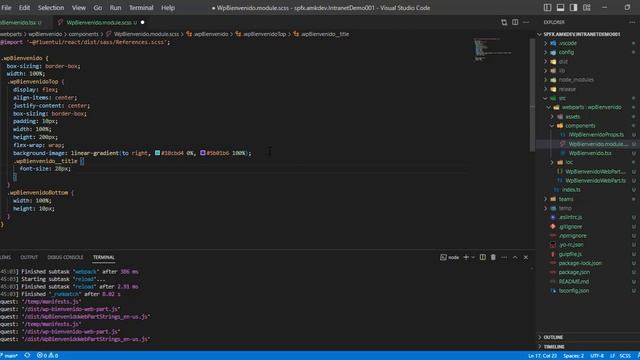
Task: Maximize the panel with the up chevron
Action: pos(515,257)
